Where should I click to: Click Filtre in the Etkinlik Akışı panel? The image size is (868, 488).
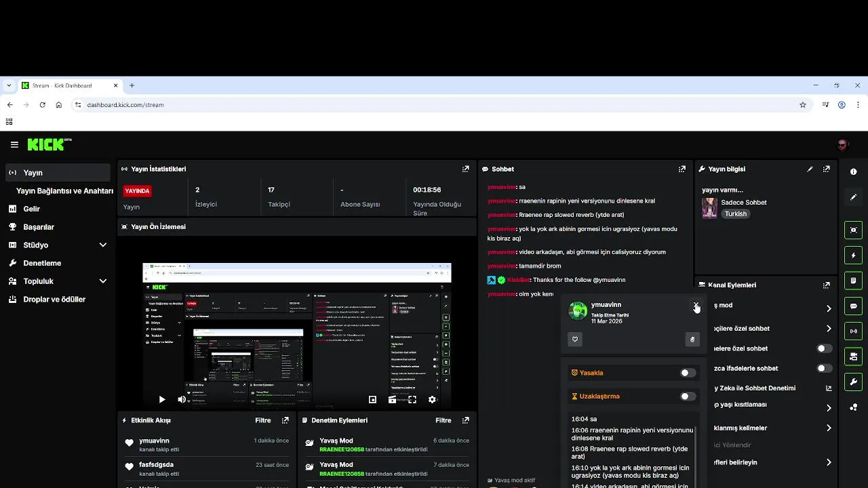(x=263, y=420)
